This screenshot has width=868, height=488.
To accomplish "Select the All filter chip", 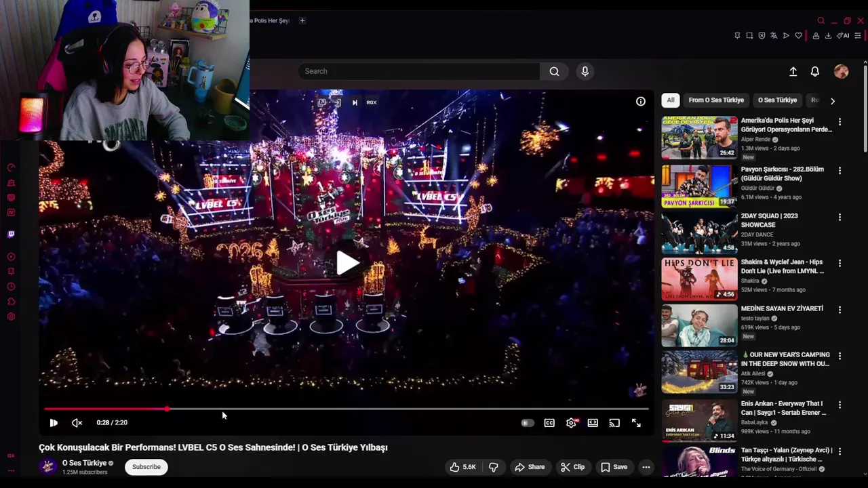I will coord(670,100).
